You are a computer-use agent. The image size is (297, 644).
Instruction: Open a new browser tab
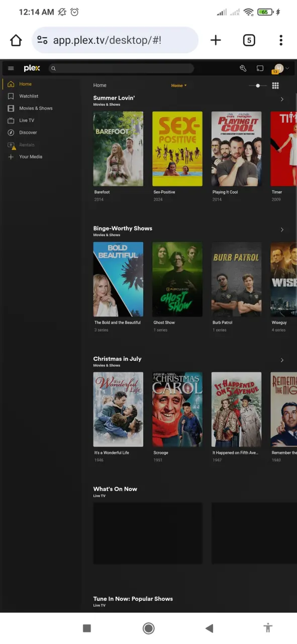216,40
